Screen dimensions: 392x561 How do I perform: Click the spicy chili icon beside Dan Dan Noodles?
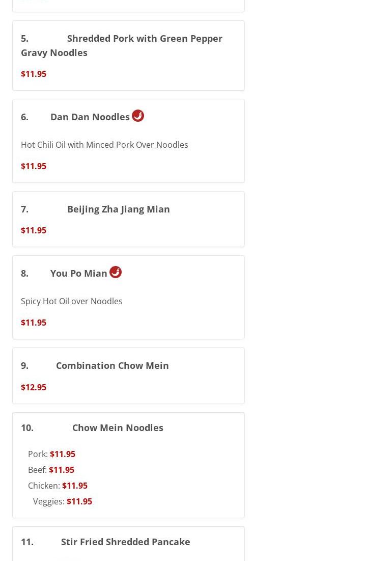[138, 116]
